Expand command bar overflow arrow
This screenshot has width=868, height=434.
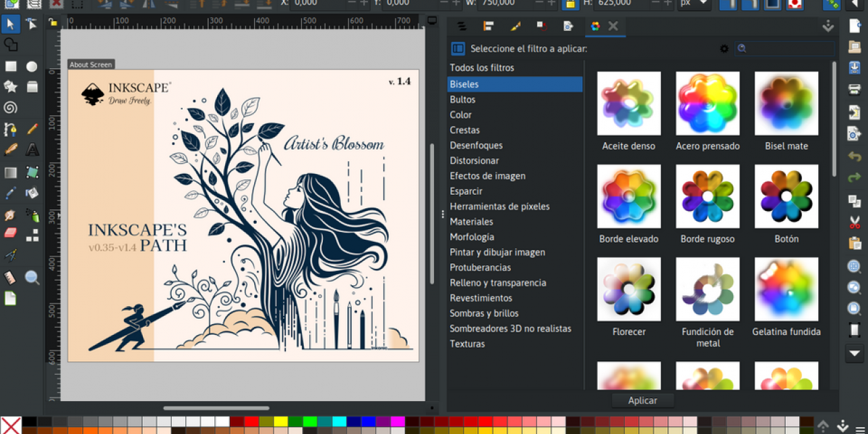pyautogui.click(x=855, y=353)
